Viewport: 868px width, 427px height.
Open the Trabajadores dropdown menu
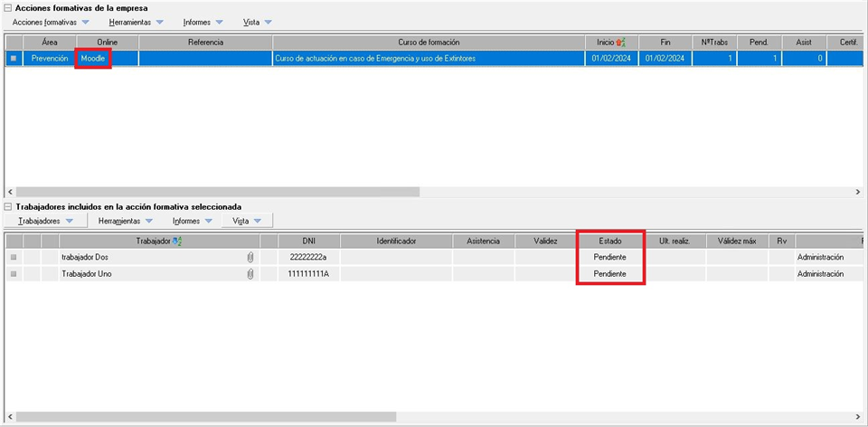click(46, 221)
